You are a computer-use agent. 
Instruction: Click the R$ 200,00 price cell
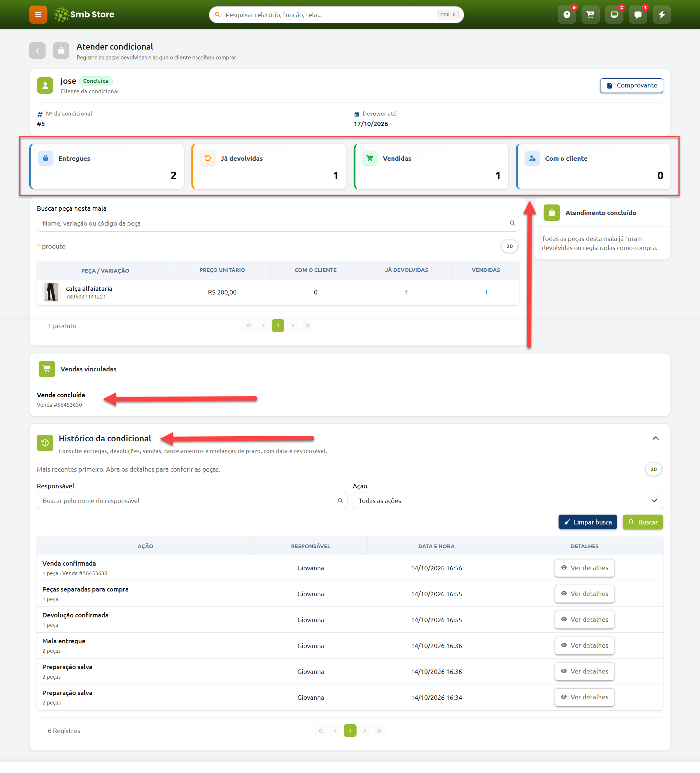tap(222, 292)
